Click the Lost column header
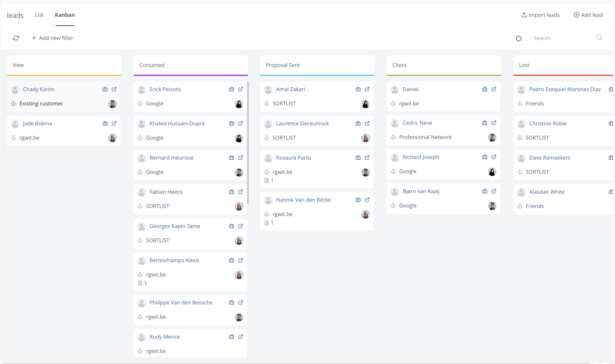The height and width of the screenshot is (364, 615). pos(563,65)
